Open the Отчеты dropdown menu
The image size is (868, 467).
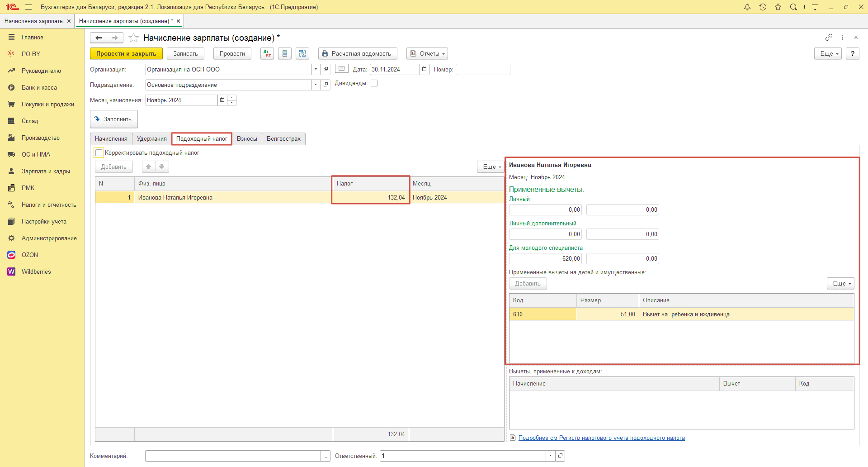pos(427,53)
